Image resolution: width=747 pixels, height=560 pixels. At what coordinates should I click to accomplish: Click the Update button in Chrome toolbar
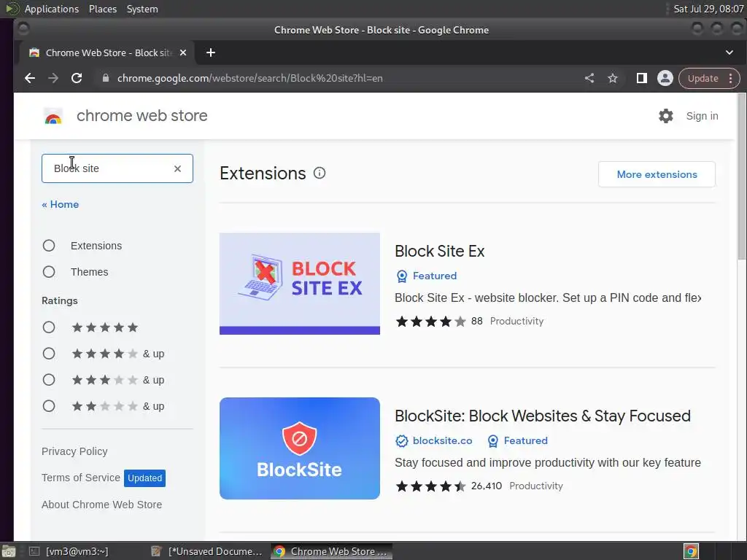click(703, 78)
